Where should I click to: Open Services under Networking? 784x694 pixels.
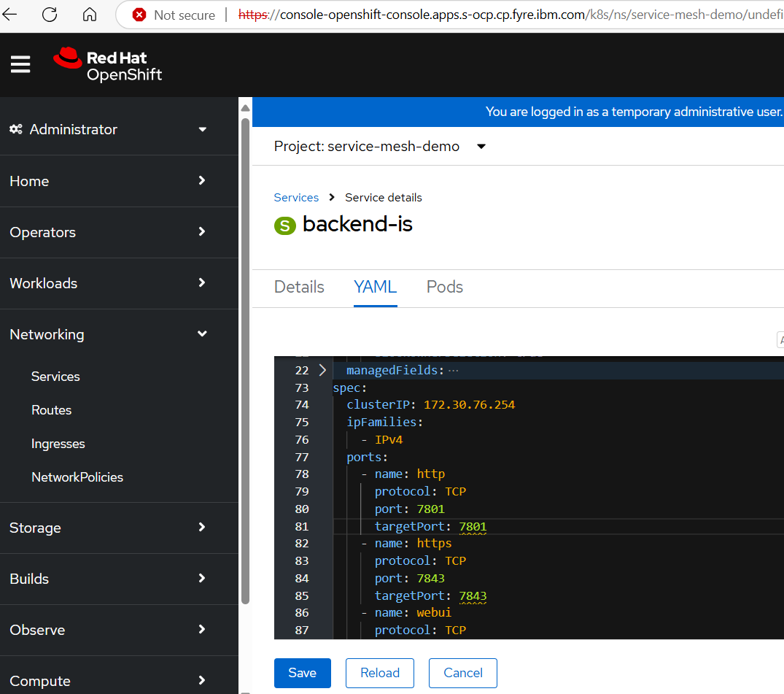[x=55, y=377]
